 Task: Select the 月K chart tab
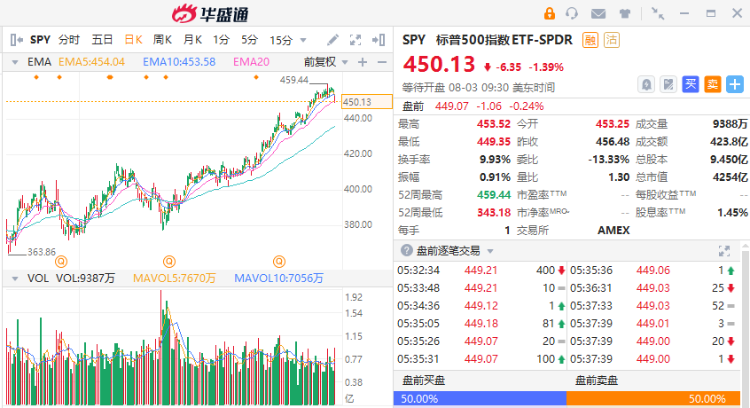(x=193, y=40)
